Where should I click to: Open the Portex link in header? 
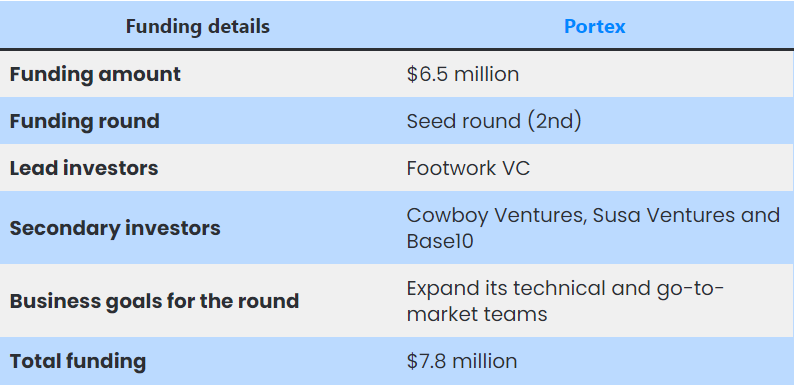(x=594, y=26)
